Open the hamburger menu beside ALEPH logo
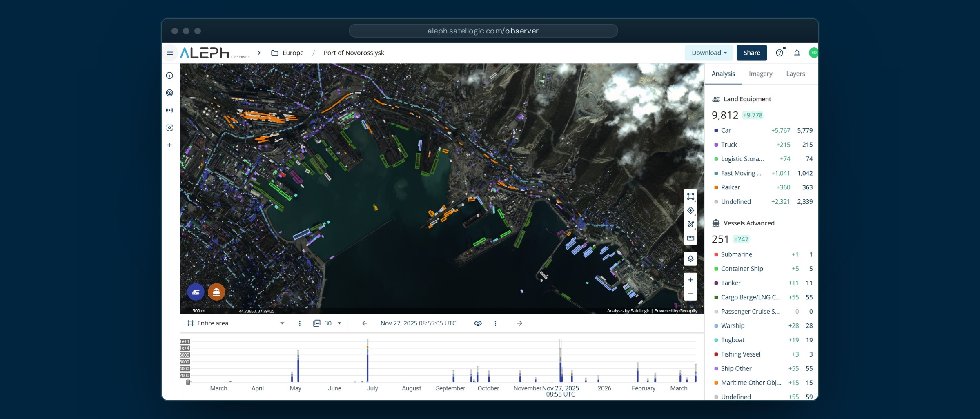Viewport: 980px width, 419px height. click(x=170, y=53)
